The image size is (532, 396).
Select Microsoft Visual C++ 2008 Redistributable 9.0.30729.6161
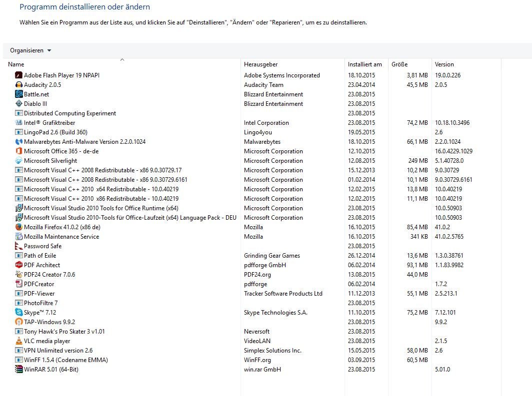click(x=105, y=180)
